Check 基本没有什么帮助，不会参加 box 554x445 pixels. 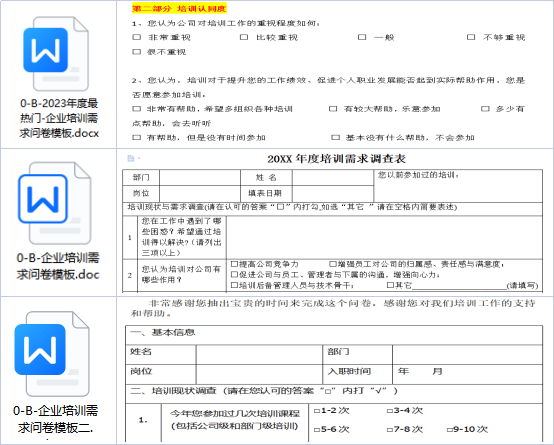(x=335, y=137)
